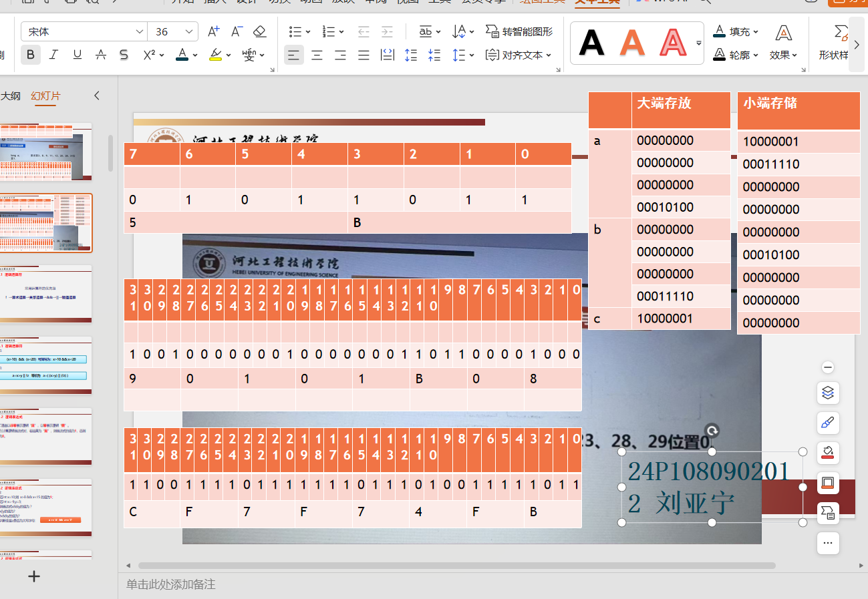Click the 小端存储 table header cell
This screenshot has height=599, width=868.
[799, 110]
